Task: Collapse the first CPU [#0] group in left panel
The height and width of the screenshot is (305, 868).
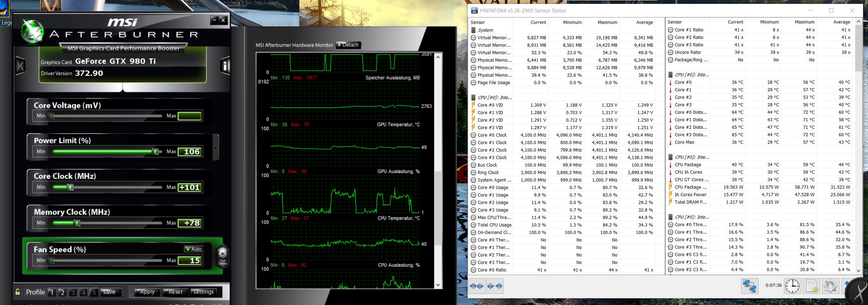Action: point(473,97)
